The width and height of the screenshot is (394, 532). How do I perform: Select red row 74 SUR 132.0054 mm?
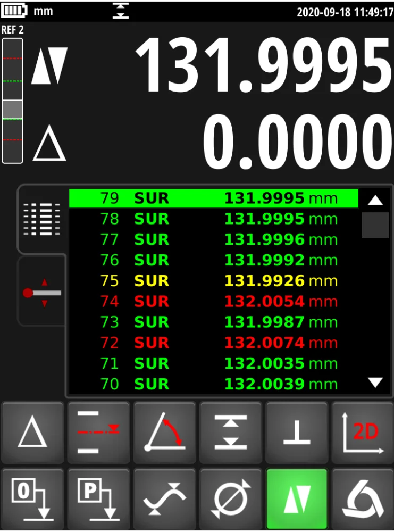coord(214,302)
